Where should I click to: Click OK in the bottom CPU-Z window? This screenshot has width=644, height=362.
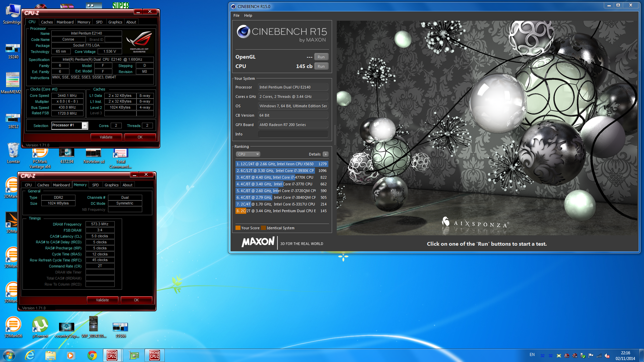[136, 300]
